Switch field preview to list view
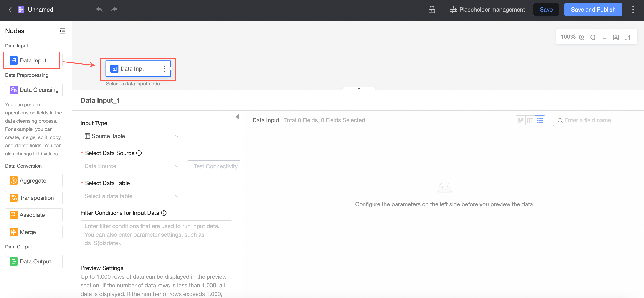The width and height of the screenshot is (644, 298). click(540, 120)
